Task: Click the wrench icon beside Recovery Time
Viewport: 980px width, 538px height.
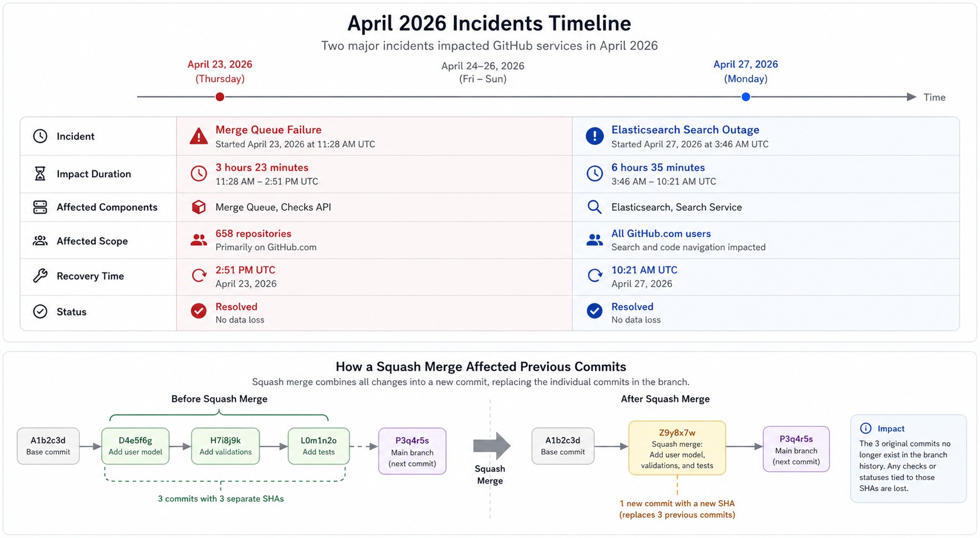Action: pyautogui.click(x=40, y=276)
